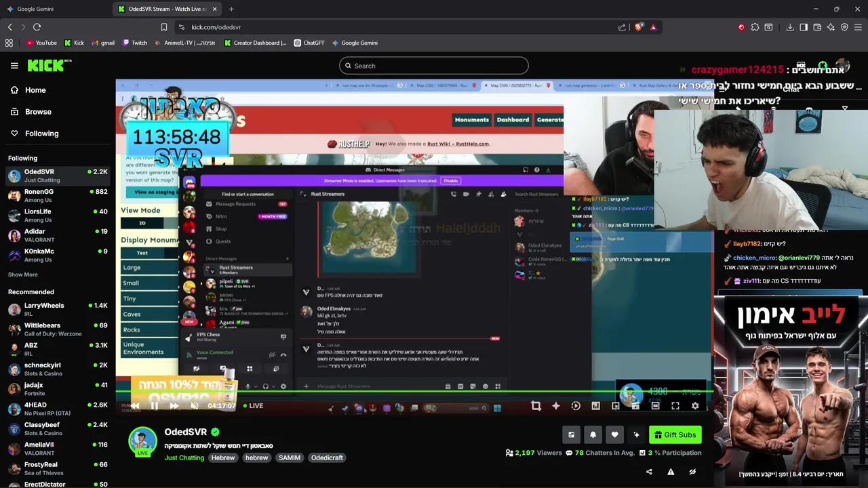Reload the page
This screenshot has height=488, width=868.
click(37, 27)
